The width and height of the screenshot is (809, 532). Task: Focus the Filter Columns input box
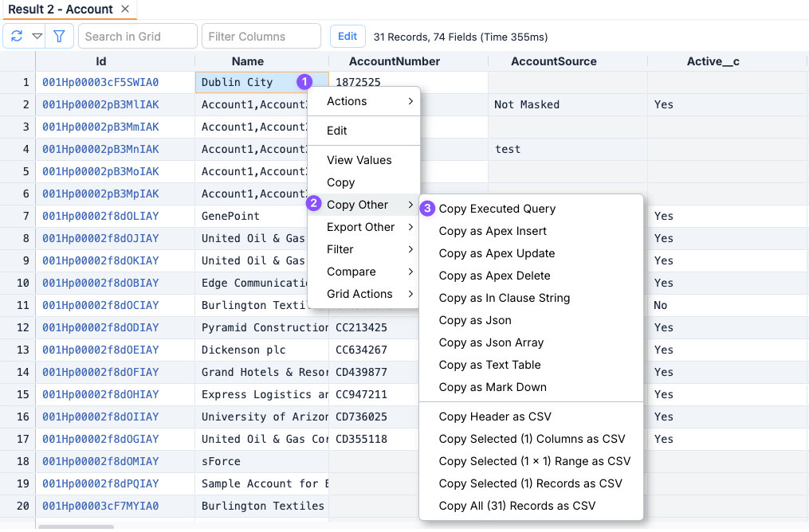point(261,36)
